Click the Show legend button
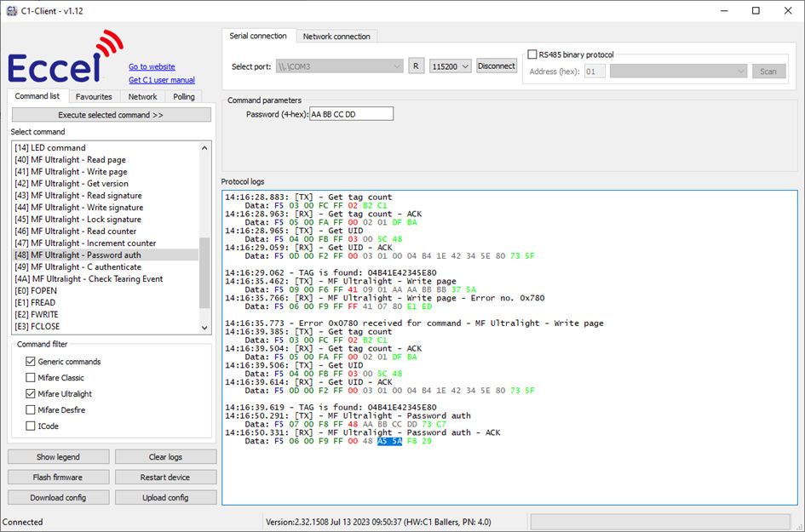Viewport: 805px width, 532px height. [58, 456]
